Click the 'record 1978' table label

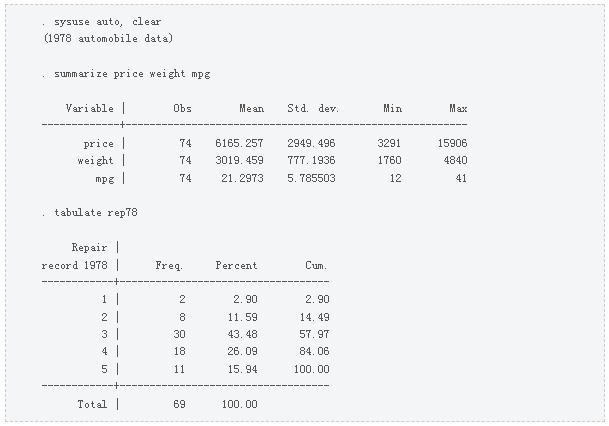(x=75, y=266)
